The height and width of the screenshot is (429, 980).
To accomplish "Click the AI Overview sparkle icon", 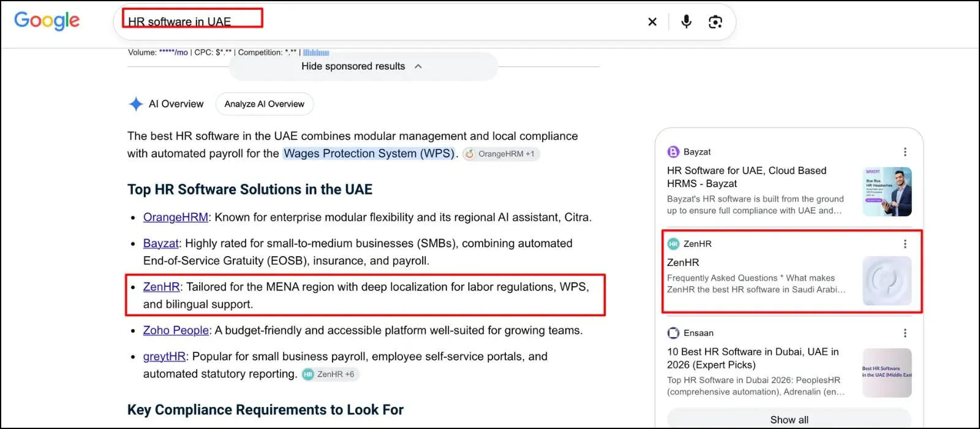I will tap(136, 104).
